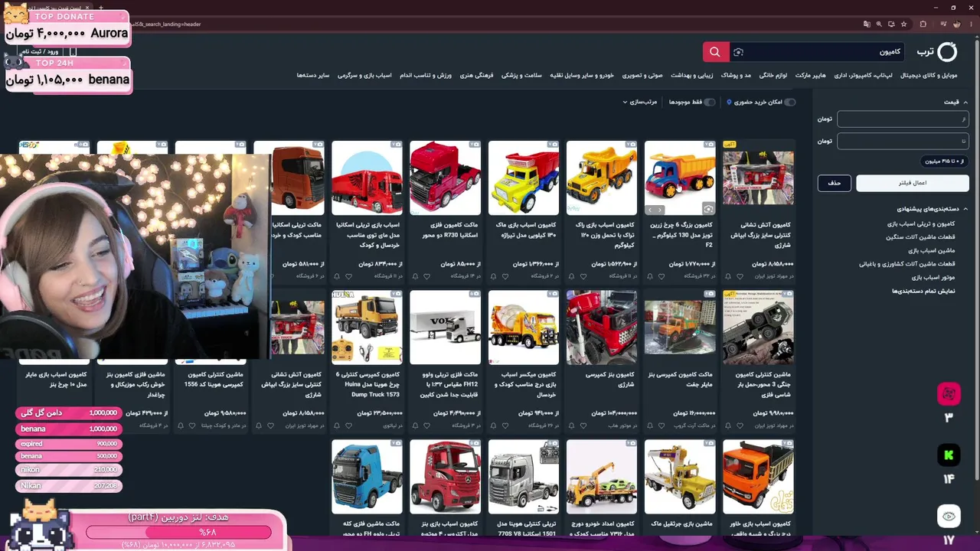Focus the minimum price input field
Viewport: 980px width, 551px height.
point(903,119)
